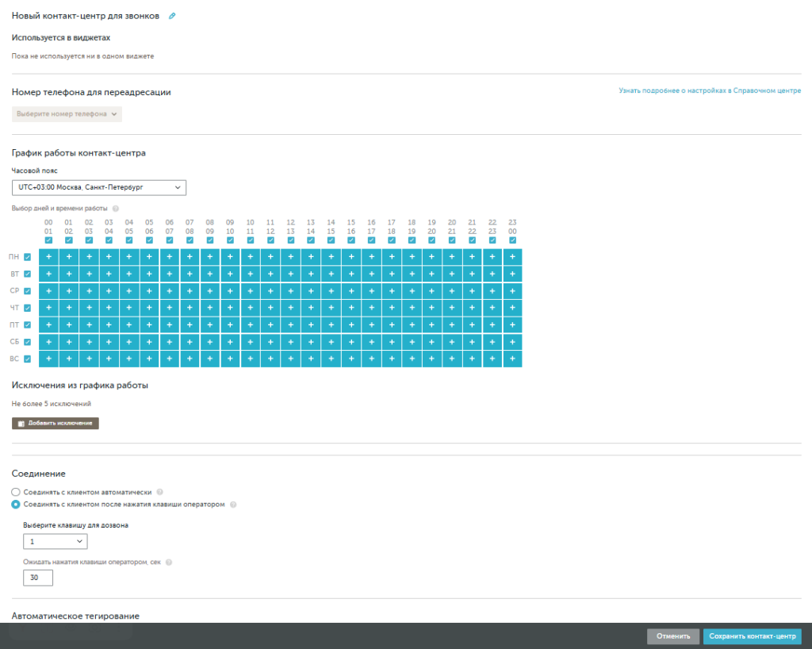Click help icon beside "Соединять с клиентом автоматически"

pos(160,492)
